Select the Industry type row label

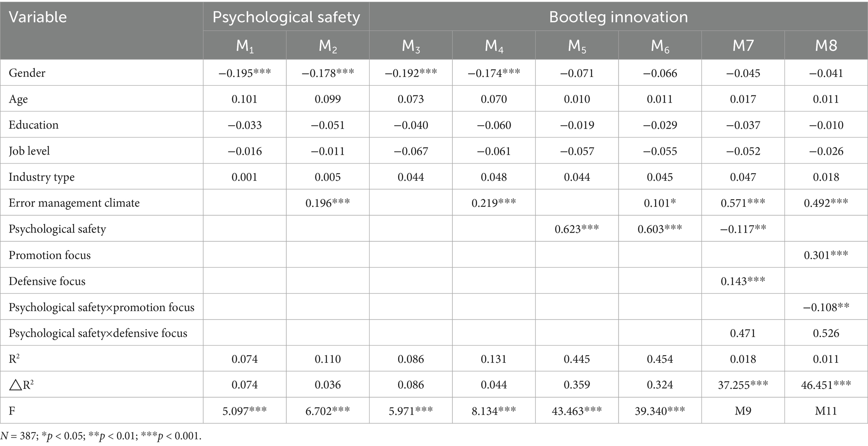[x=42, y=177]
